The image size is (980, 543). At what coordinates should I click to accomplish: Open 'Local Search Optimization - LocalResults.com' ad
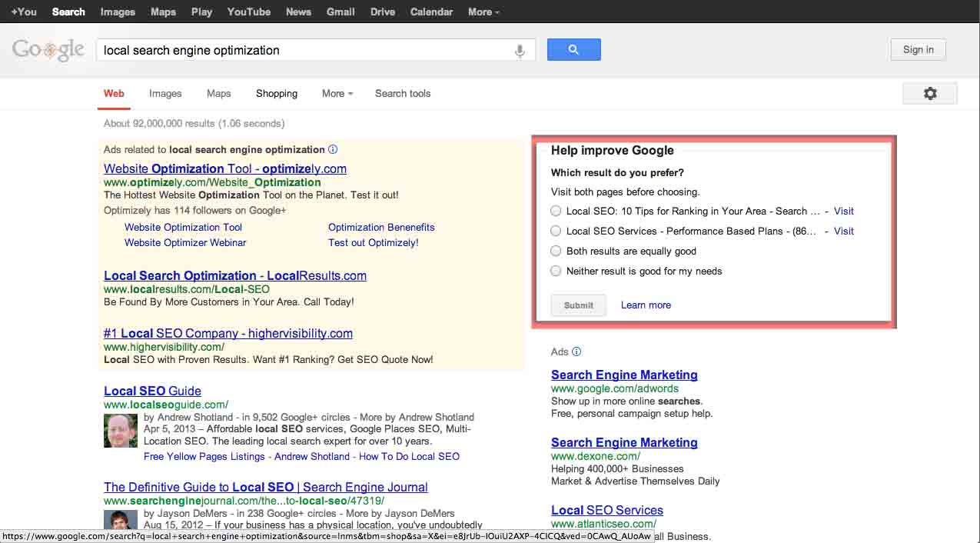[235, 275]
